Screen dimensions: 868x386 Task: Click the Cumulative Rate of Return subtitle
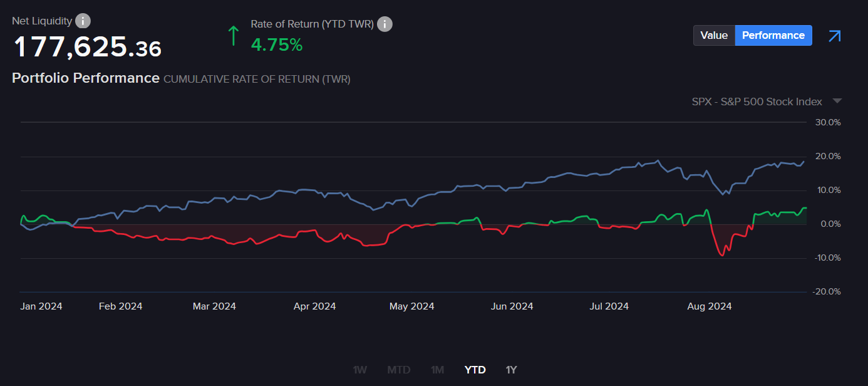[x=257, y=80]
